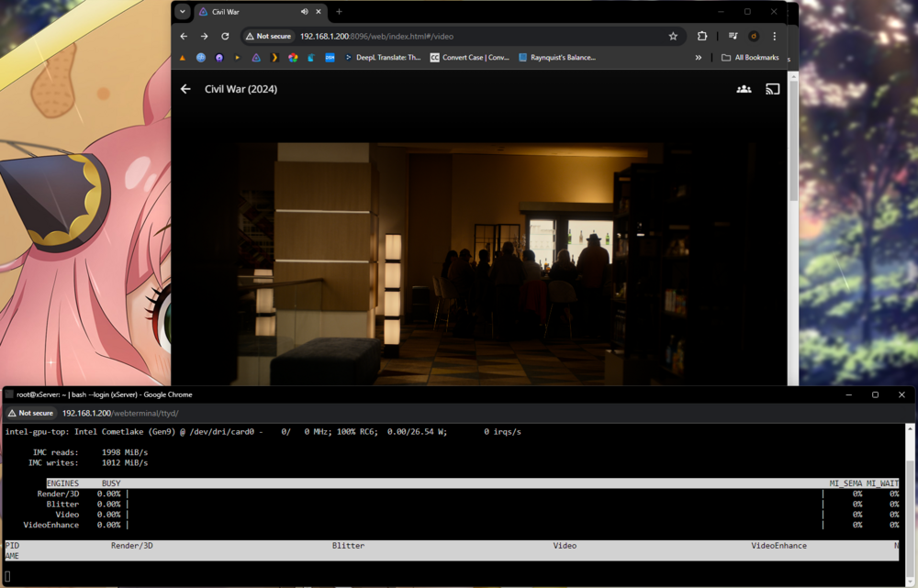
Task: Focus terminal window URL 192.168.1.200/webterminal/ttyd/
Action: pyautogui.click(x=120, y=413)
